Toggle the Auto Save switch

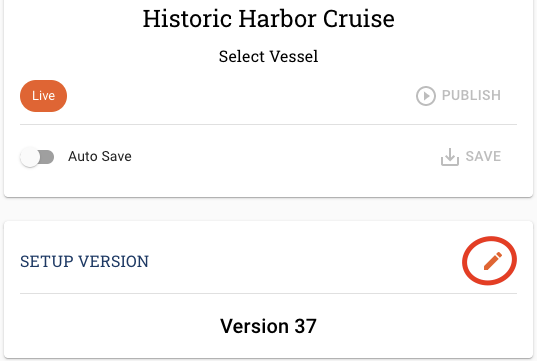click(37, 157)
